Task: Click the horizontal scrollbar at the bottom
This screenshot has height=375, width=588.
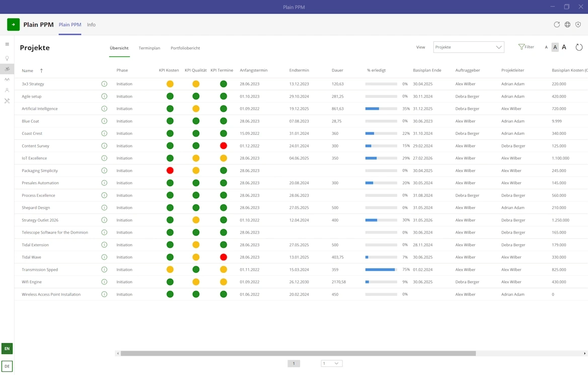Action: [x=298, y=353]
